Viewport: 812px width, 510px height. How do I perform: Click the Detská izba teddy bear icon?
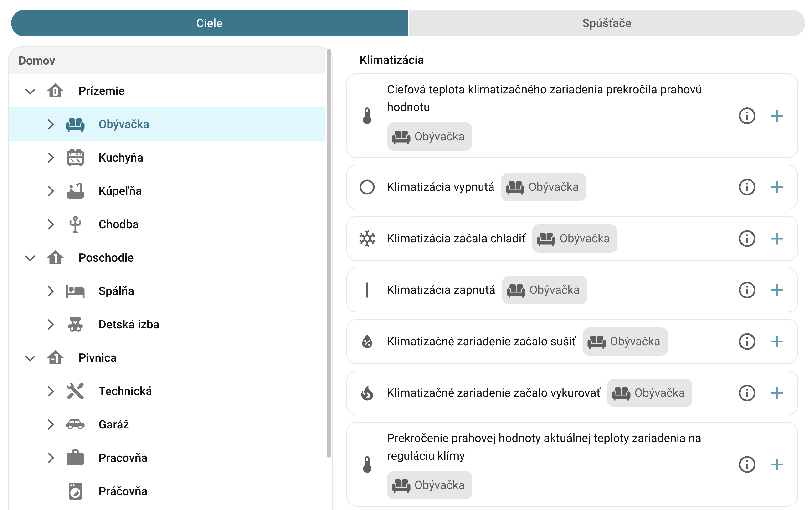(75, 324)
